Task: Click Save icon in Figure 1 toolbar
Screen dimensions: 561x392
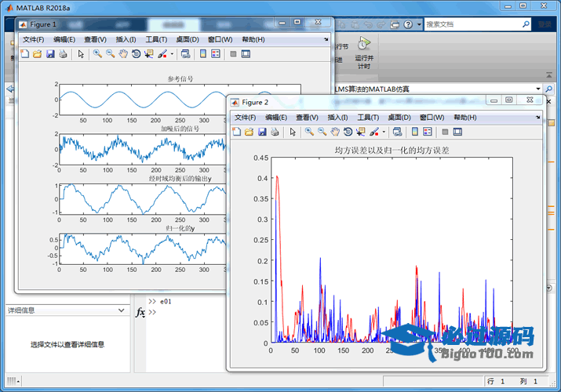Action: coord(50,54)
